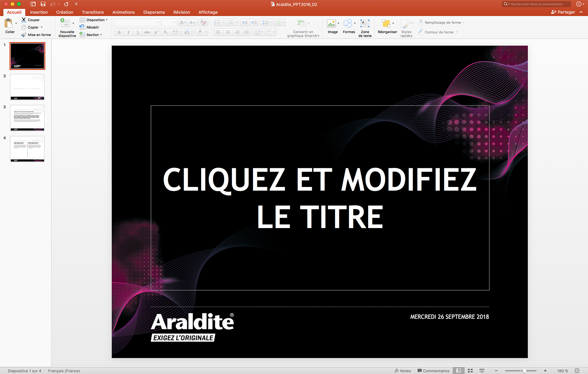Image resolution: width=588 pixels, height=374 pixels.
Task: Click the repeat arrow in the title bar
Action: pyautogui.click(x=66, y=4)
